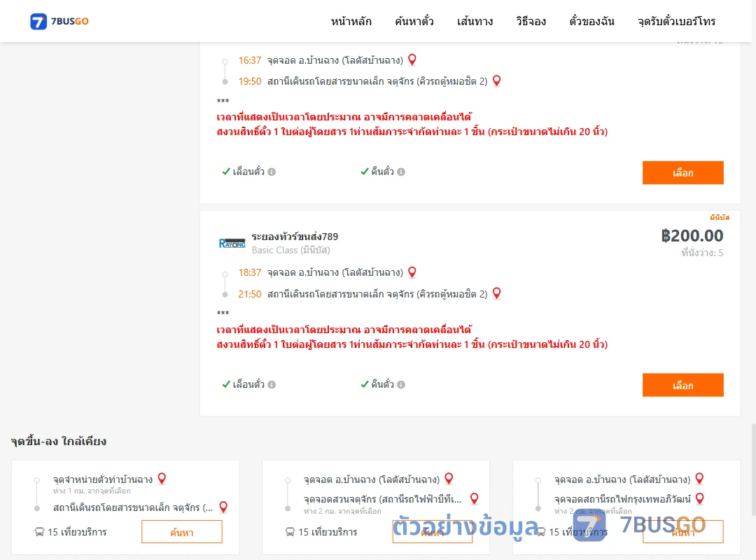Image resolution: width=756 pixels, height=560 pixels.
Task: Click the Basic Class (มินิบัส) label
Action: [x=290, y=251]
